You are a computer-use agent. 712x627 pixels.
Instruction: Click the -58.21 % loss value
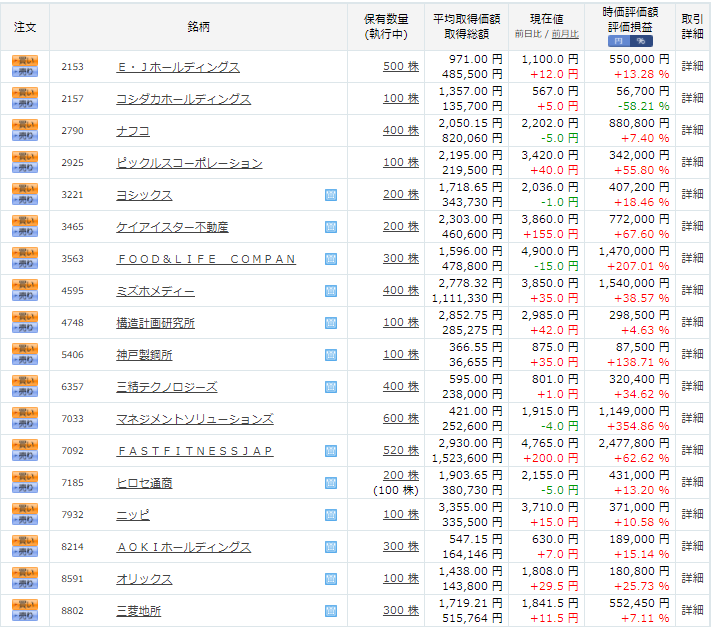click(x=643, y=106)
